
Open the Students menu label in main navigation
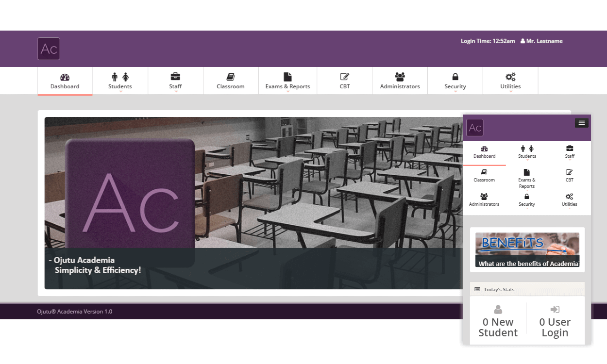pyautogui.click(x=120, y=86)
